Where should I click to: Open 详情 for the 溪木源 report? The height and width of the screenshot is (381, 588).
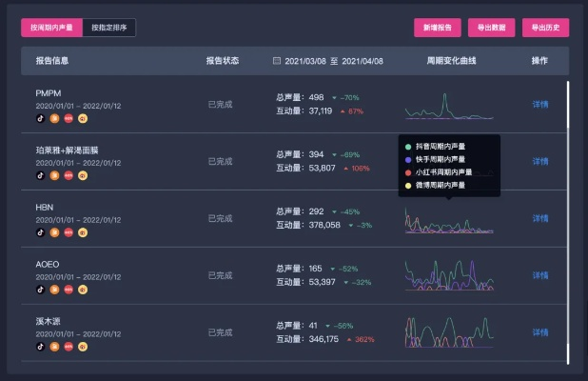[540, 332]
